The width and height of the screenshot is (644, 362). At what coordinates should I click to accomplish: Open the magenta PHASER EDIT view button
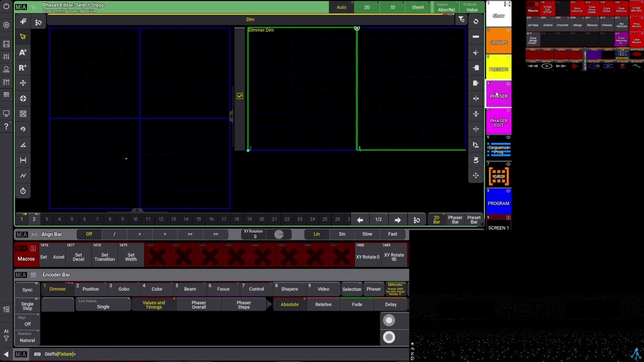click(x=499, y=123)
